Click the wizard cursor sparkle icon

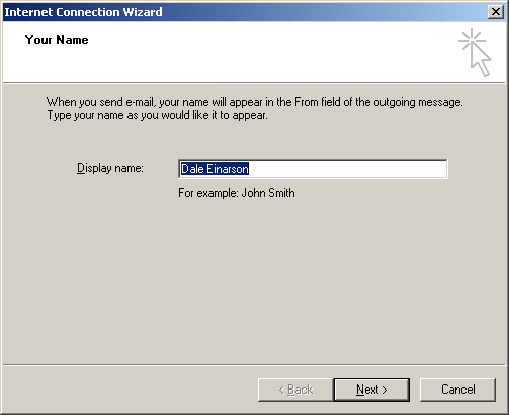coord(475,52)
